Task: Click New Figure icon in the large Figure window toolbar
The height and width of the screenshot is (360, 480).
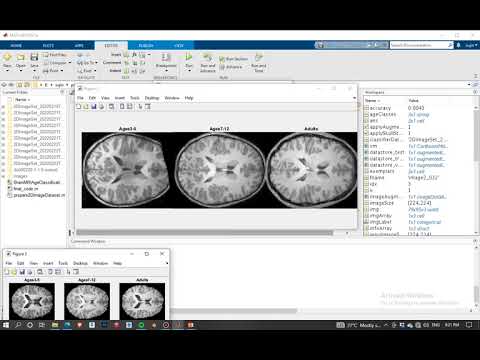Action: coord(79,107)
